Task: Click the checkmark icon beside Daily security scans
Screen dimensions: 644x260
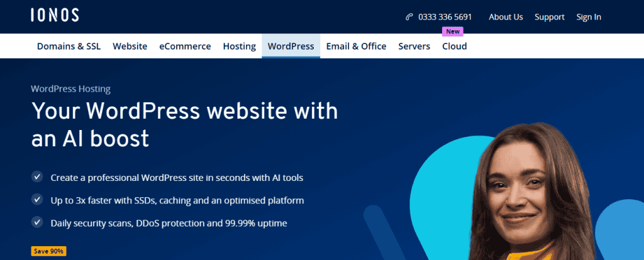Action: point(37,222)
